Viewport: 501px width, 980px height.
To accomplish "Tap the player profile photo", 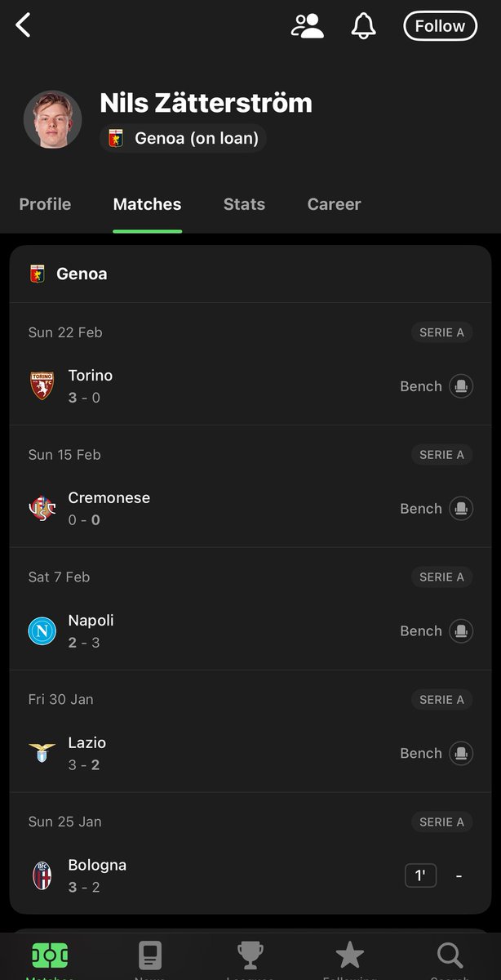I will (53, 120).
